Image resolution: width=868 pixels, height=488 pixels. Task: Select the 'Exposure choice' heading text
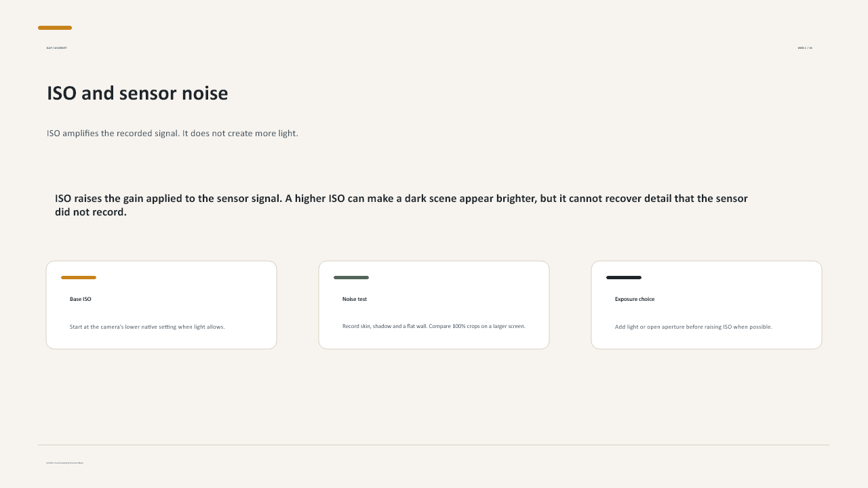(635, 299)
